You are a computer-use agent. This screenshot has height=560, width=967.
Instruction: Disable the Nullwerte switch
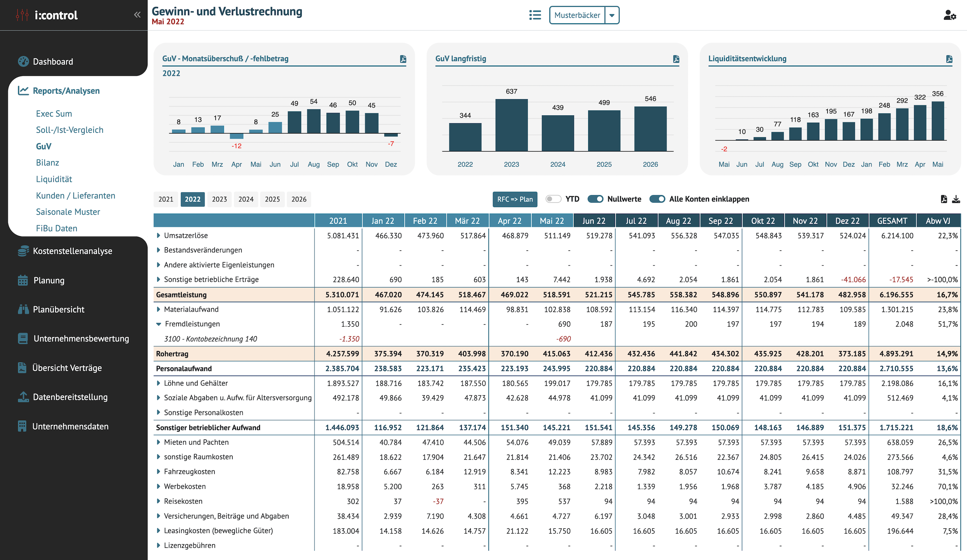(595, 199)
